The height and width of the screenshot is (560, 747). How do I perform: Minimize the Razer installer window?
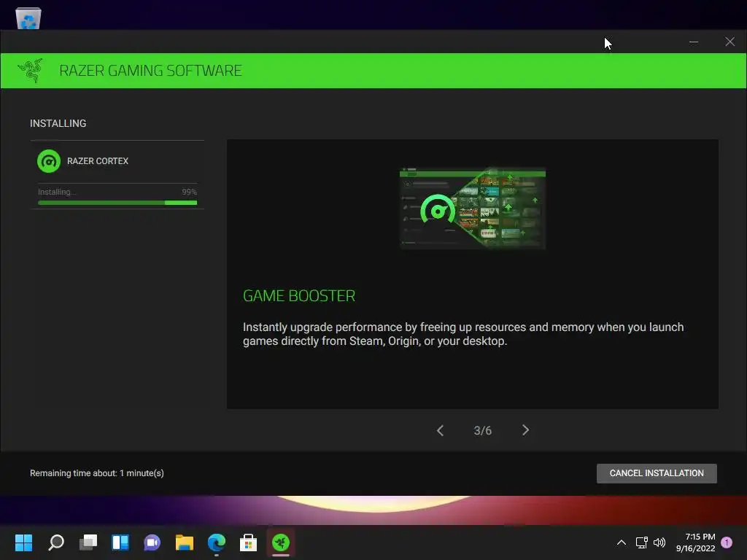[694, 42]
